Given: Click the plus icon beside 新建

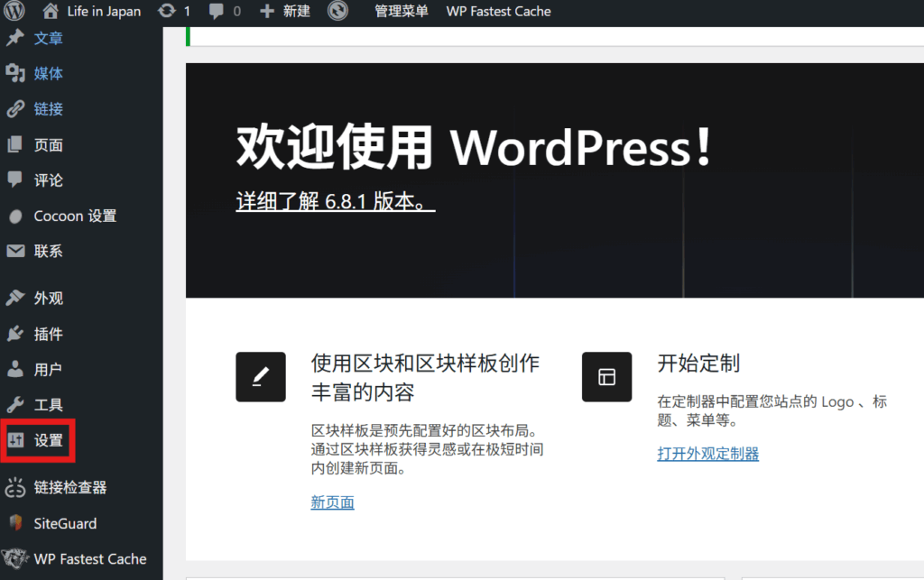Looking at the screenshot, I should coord(267,11).
